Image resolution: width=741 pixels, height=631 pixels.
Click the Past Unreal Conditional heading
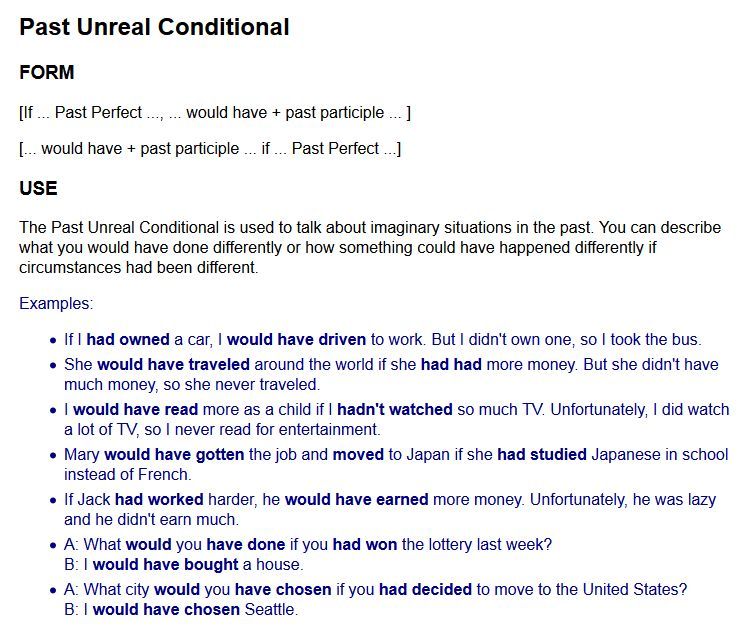tap(154, 27)
